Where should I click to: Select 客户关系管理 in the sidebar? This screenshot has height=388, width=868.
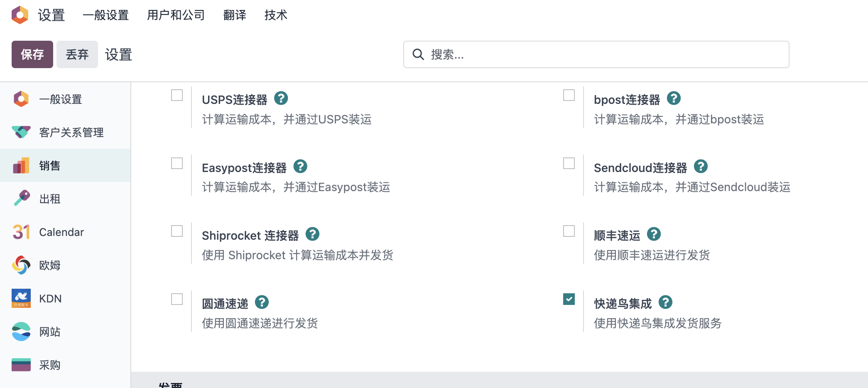click(x=65, y=132)
